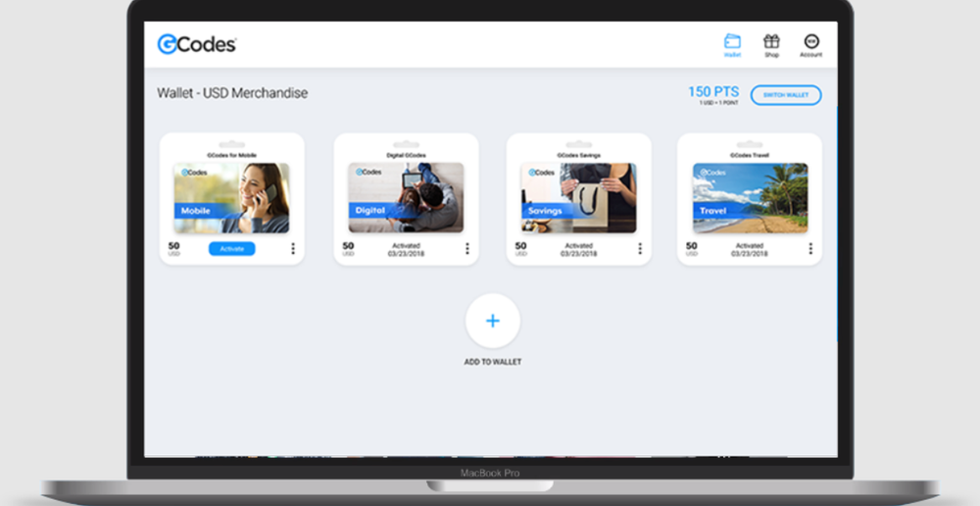Select the Travel card image
This screenshot has width=980, height=506.
(x=750, y=198)
